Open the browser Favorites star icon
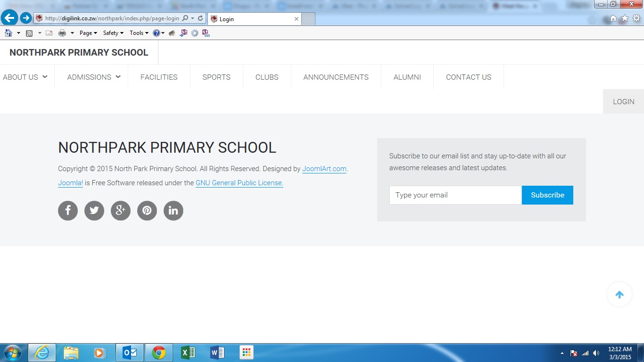The height and width of the screenshot is (362, 644). 624,17
